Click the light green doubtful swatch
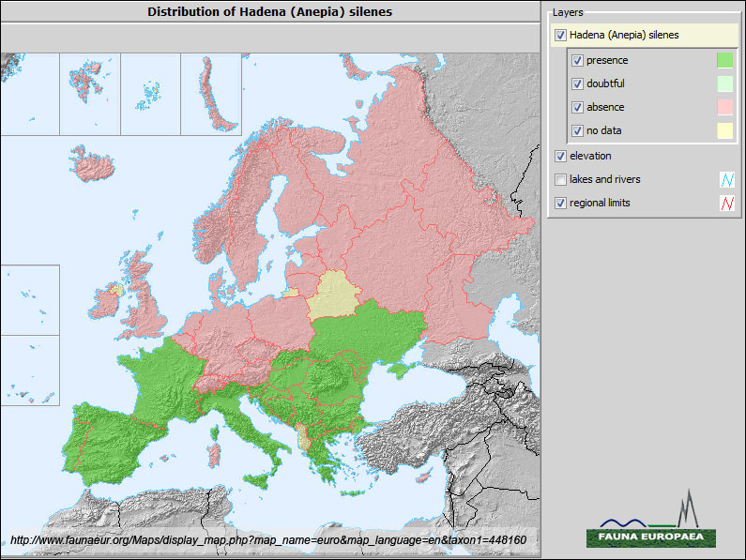This screenshot has height=560, width=746. pos(723,84)
